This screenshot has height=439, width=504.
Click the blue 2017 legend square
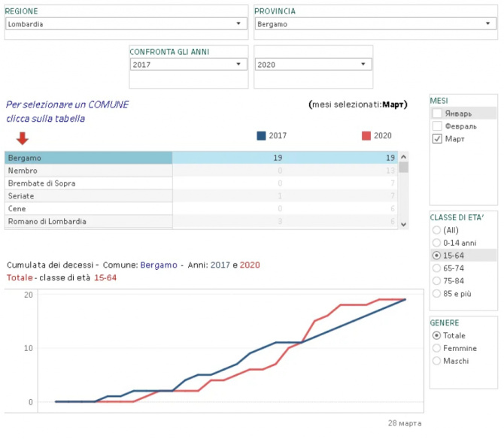click(261, 136)
